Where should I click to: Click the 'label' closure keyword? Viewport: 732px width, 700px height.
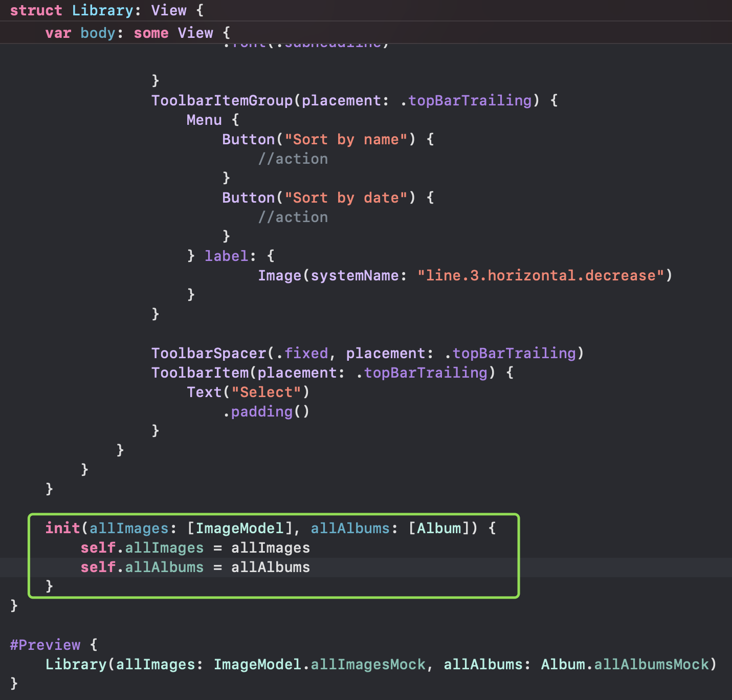point(226,256)
